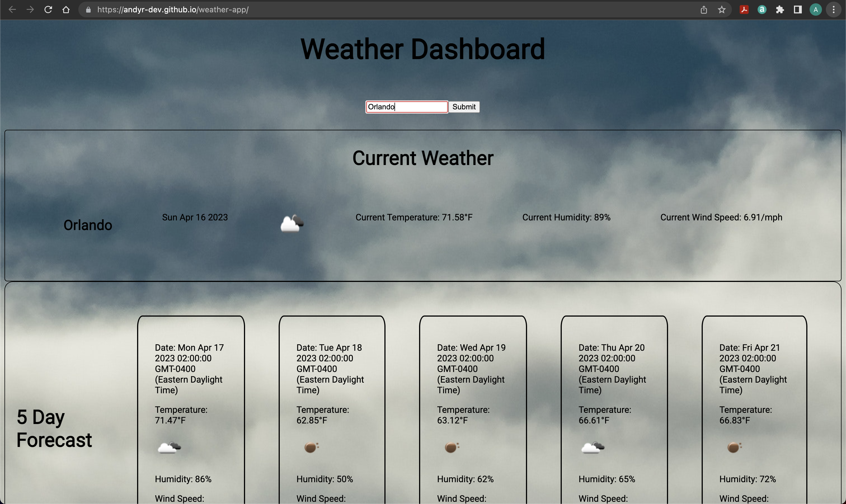Click the date 'Sun Apr 16 2023'

pos(195,217)
